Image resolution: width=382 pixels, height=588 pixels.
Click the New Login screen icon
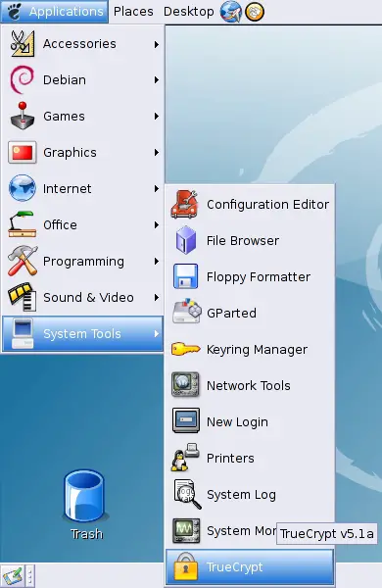[x=186, y=420]
